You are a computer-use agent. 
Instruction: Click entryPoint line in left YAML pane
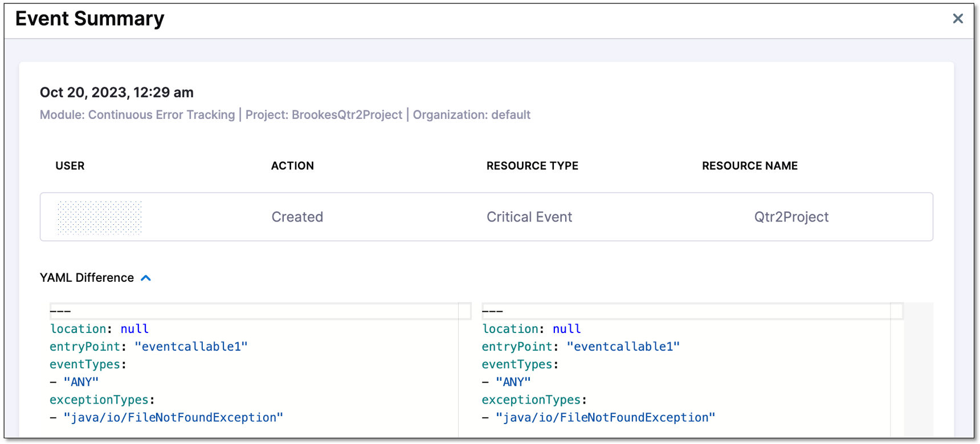click(149, 347)
